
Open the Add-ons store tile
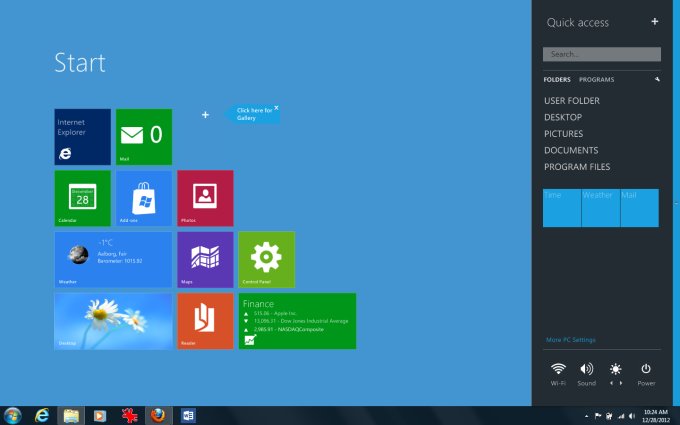click(144, 198)
